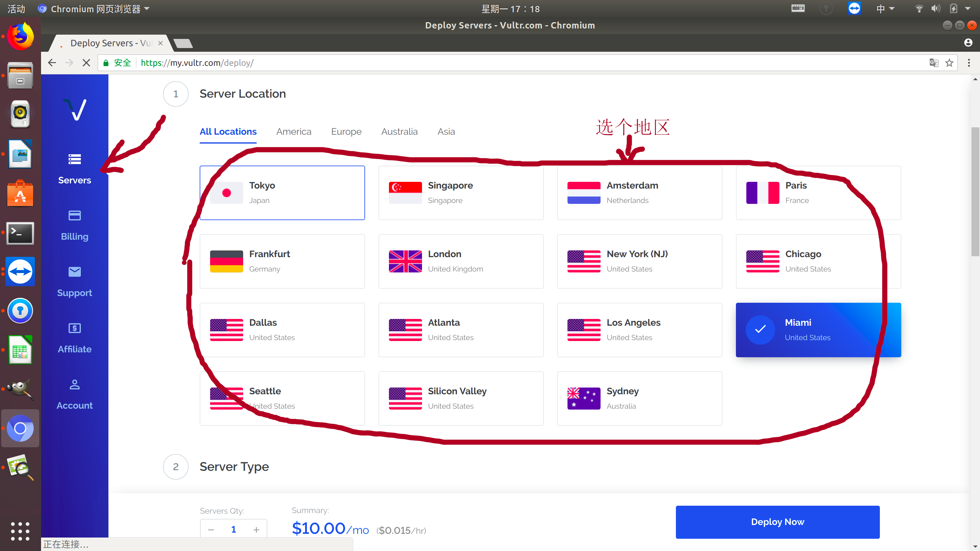Viewport: 980px width, 551px height.
Task: Open Chromium app menu dropdown in top bar
Action: click(94, 8)
